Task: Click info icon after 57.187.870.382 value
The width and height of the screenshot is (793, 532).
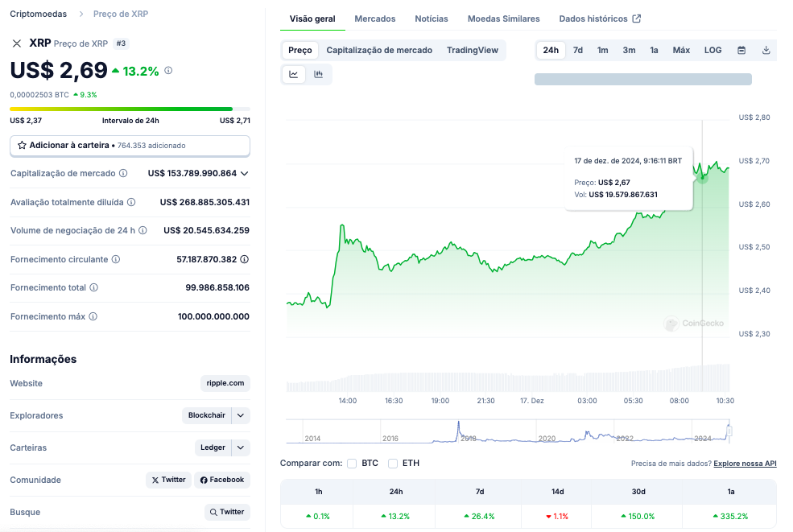Action: click(x=244, y=259)
